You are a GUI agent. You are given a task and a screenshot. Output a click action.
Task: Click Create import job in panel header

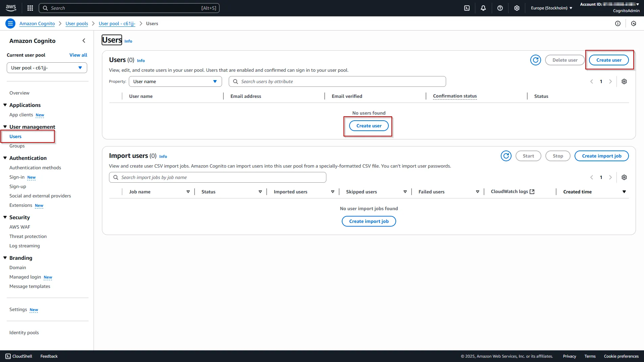(602, 156)
